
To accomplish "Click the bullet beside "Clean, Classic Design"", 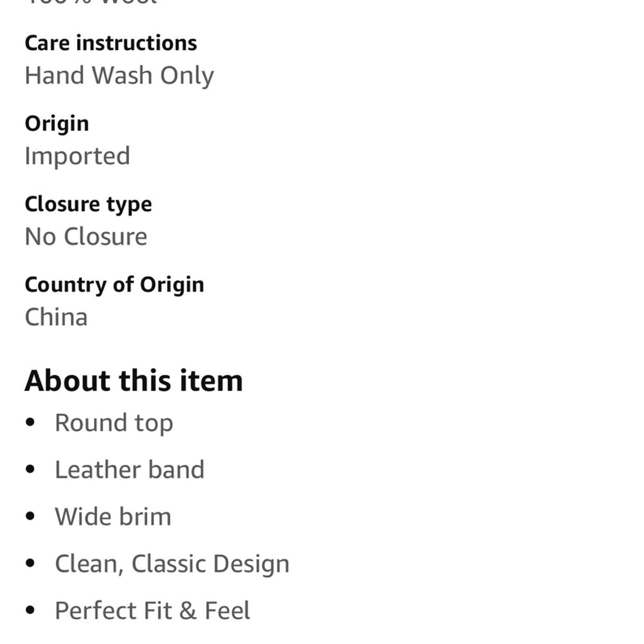I will click(x=30, y=563).
